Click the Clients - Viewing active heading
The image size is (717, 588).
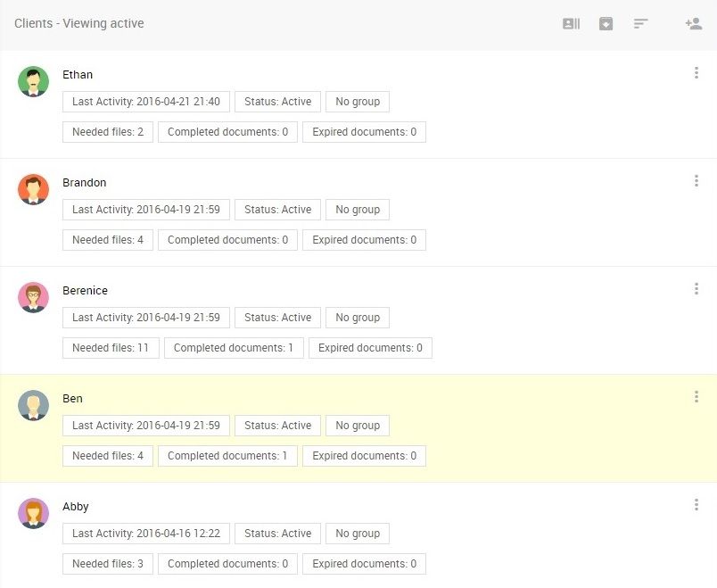pyautogui.click(x=79, y=23)
